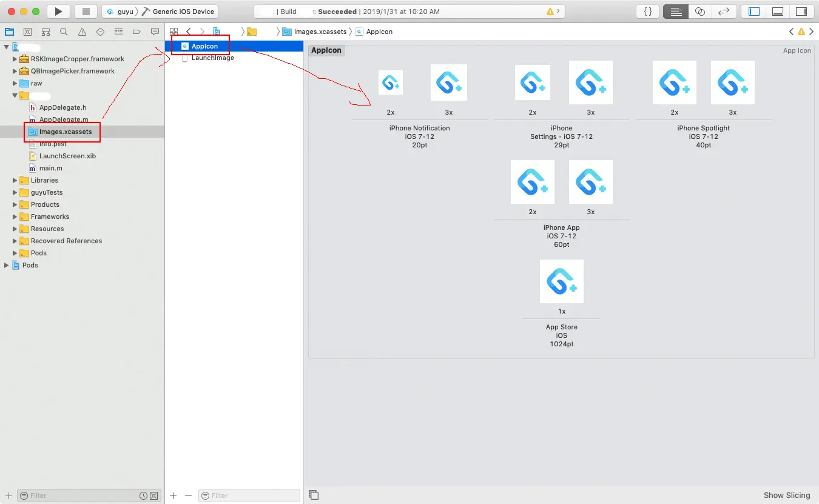The image size is (819, 504).
Task: Toggle the asset outline view
Action: click(314, 495)
